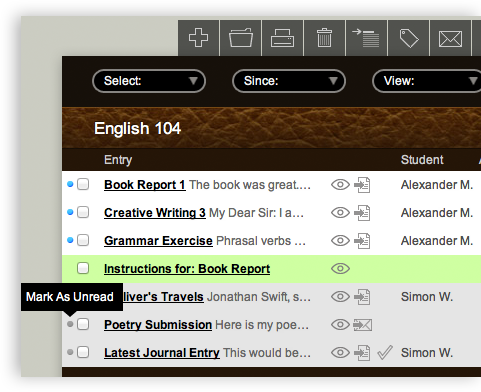The width and height of the screenshot is (481, 392).
Task: Click Alexander M. in Creative Writing 3 row
Action: 437,213
